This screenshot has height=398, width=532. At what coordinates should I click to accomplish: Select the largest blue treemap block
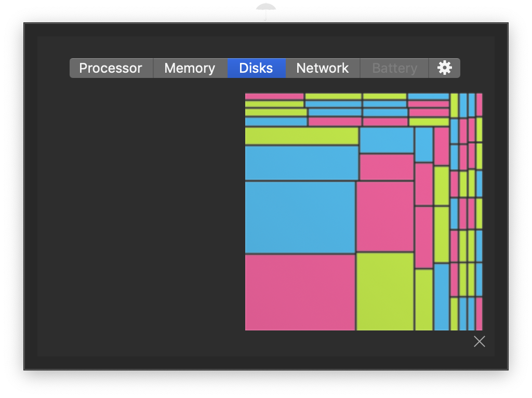coord(300,217)
